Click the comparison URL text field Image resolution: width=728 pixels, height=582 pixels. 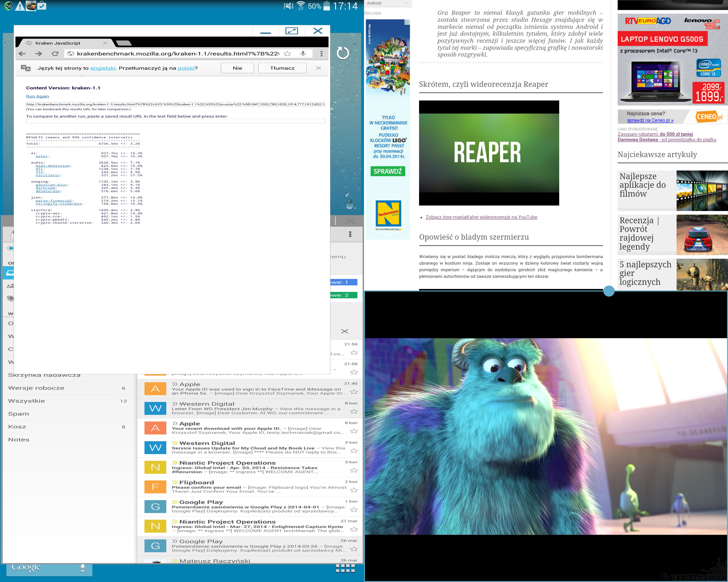175,121
